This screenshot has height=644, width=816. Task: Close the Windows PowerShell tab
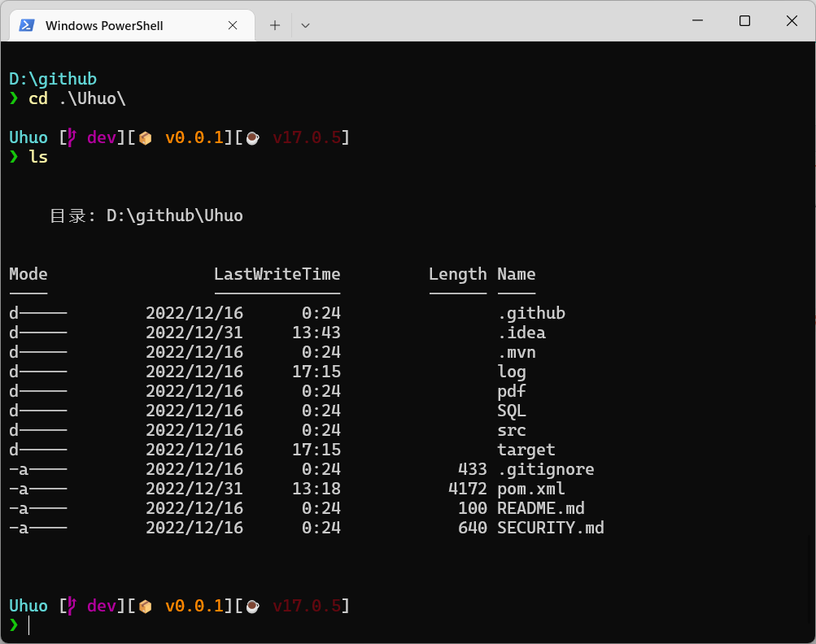[233, 25]
